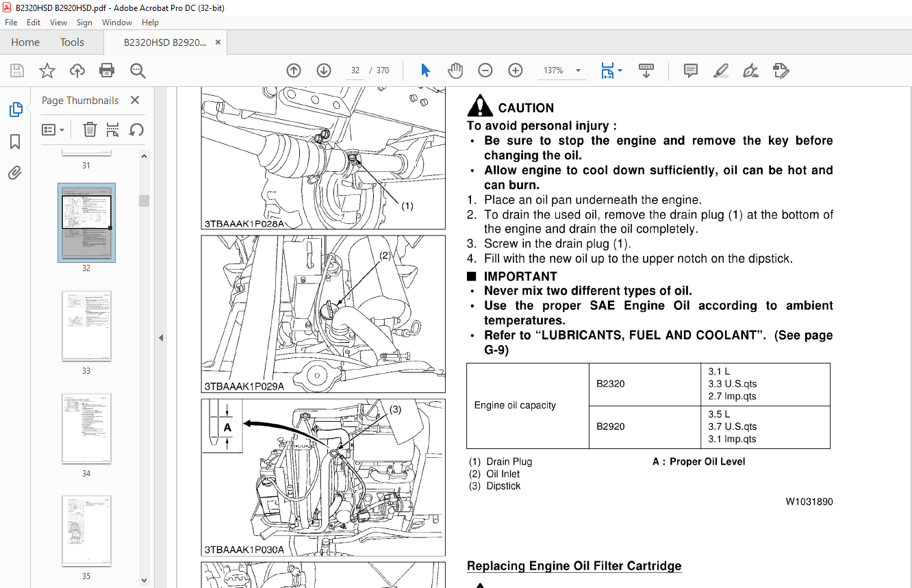Viewport: 912px width, 588px height.
Task: Click figure label 3TBAAAK1P029A
Action: tap(244, 386)
